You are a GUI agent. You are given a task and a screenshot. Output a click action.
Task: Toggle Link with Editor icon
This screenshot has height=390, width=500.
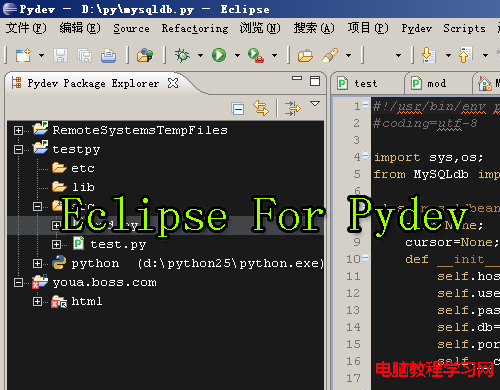(261, 108)
